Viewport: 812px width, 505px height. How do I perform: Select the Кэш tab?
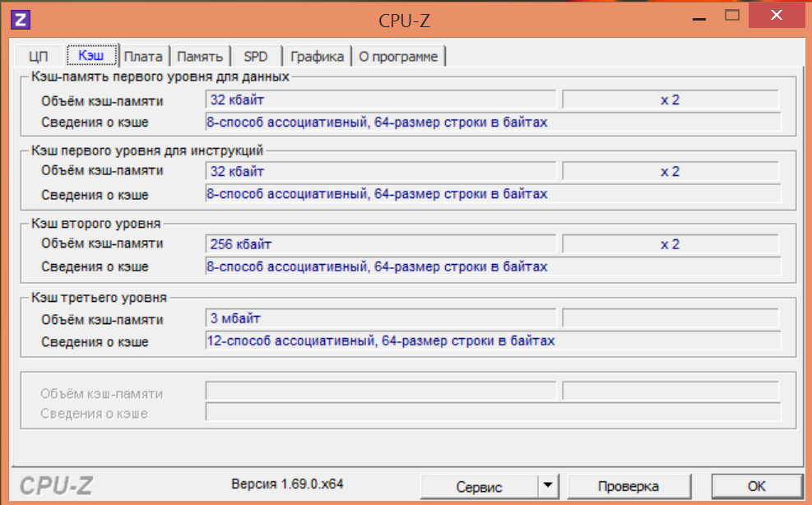pos(91,55)
